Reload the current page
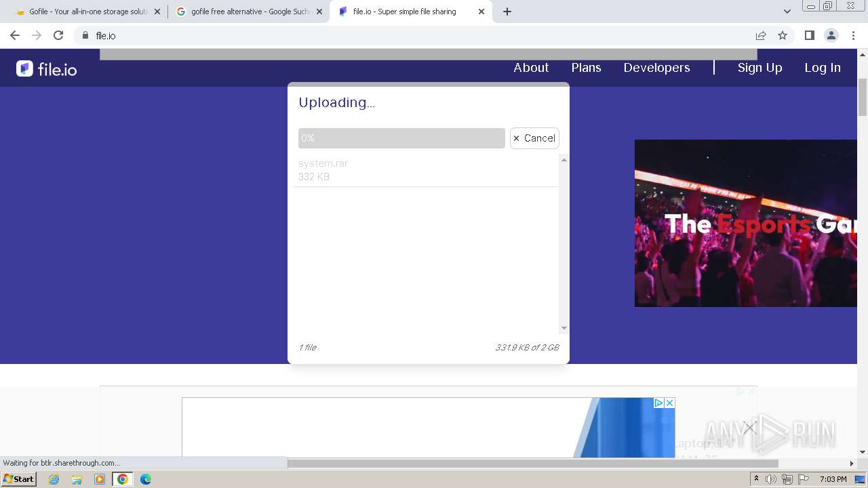This screenshot has width=868, height=488. coord(58,35)
